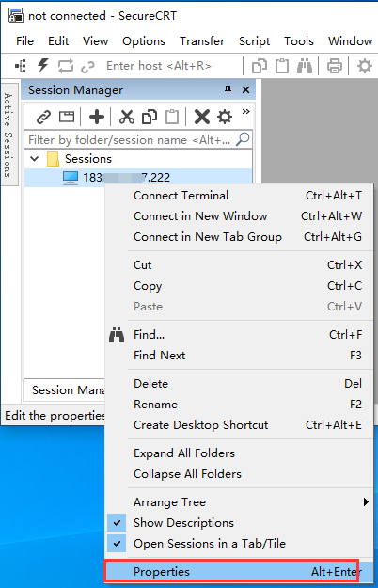Collapse the Sessions folder chevron
The width and height of the screenshot is (378, 588).
click(x=35, y=159)
